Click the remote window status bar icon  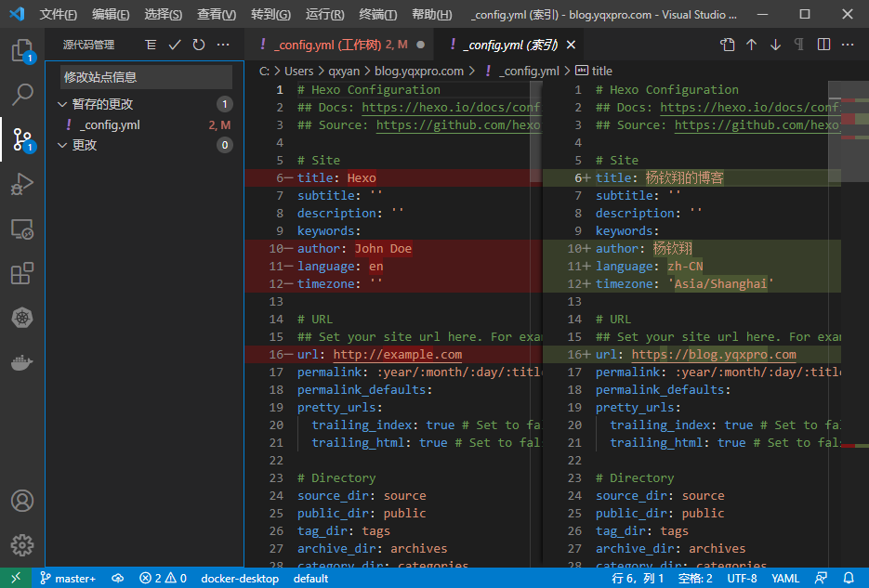tap(16, 578)
